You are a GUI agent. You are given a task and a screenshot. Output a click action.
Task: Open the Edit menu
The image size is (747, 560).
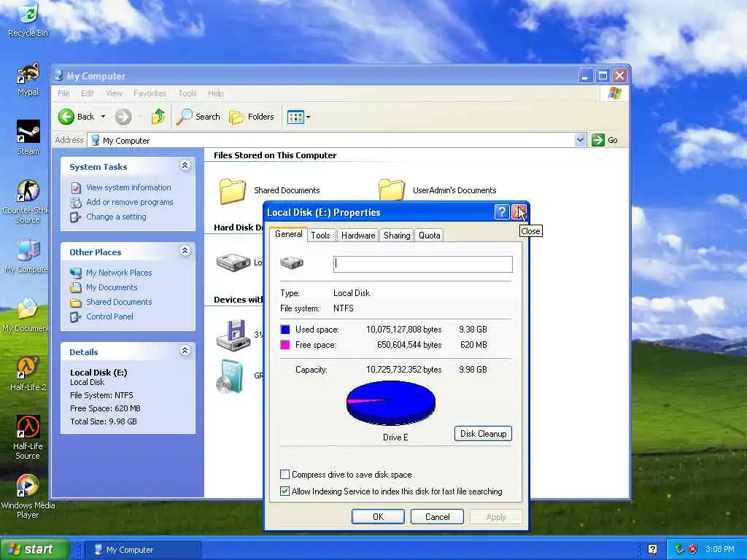pos(88,93)
